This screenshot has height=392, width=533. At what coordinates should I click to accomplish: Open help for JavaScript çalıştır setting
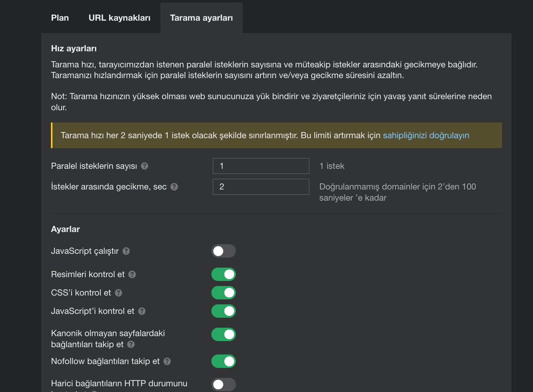coord(126,251)
